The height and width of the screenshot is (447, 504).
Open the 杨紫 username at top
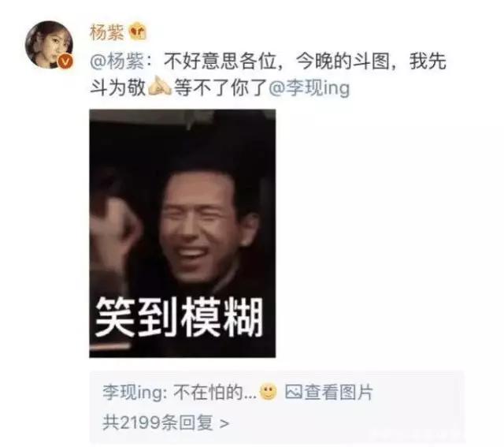pyautogui.click(x=107, y=32)
